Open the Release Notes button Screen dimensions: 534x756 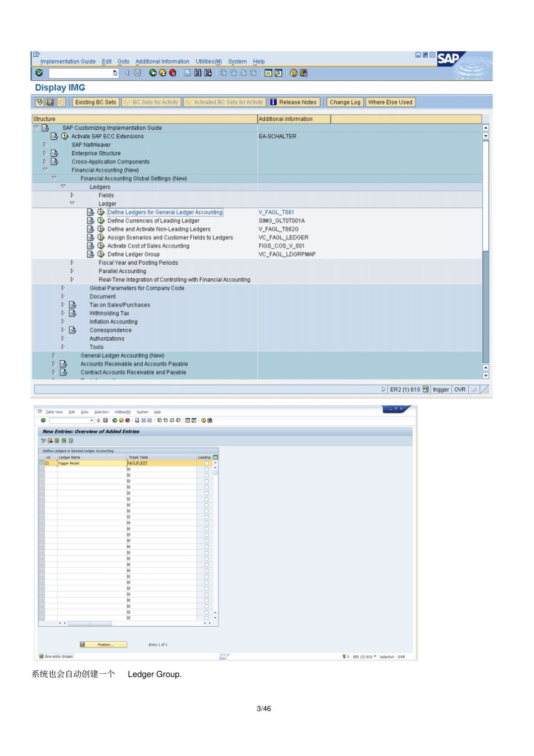294,102
